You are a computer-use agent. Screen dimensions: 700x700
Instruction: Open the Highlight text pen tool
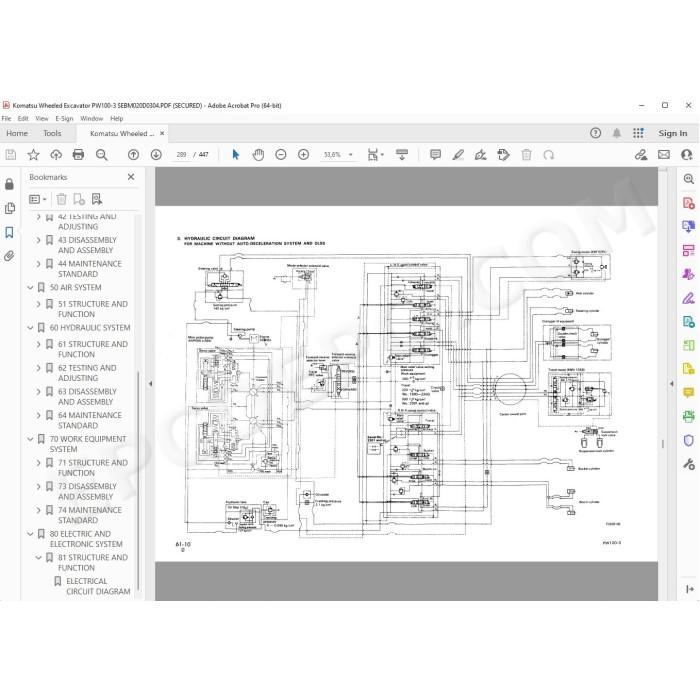458,154
